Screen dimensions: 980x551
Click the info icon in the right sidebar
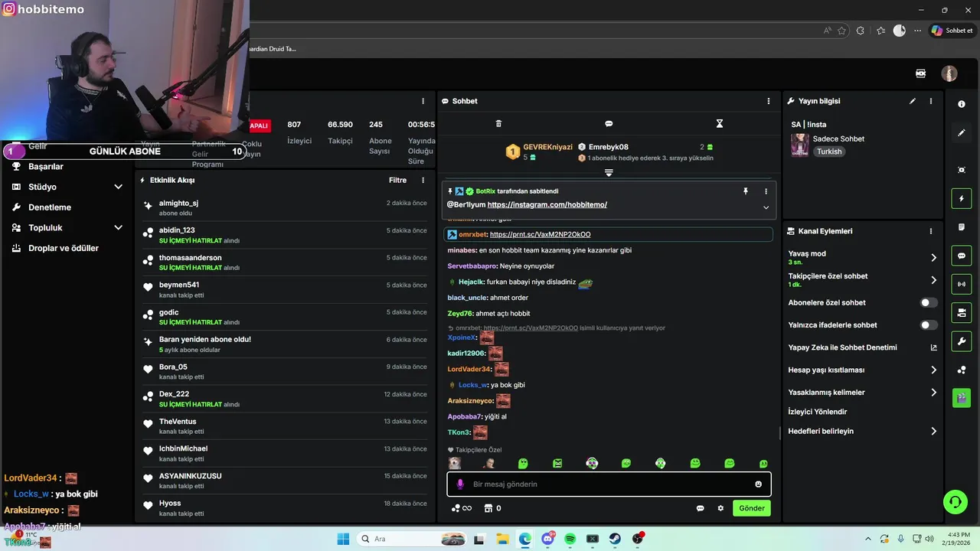tap(962, 104)
